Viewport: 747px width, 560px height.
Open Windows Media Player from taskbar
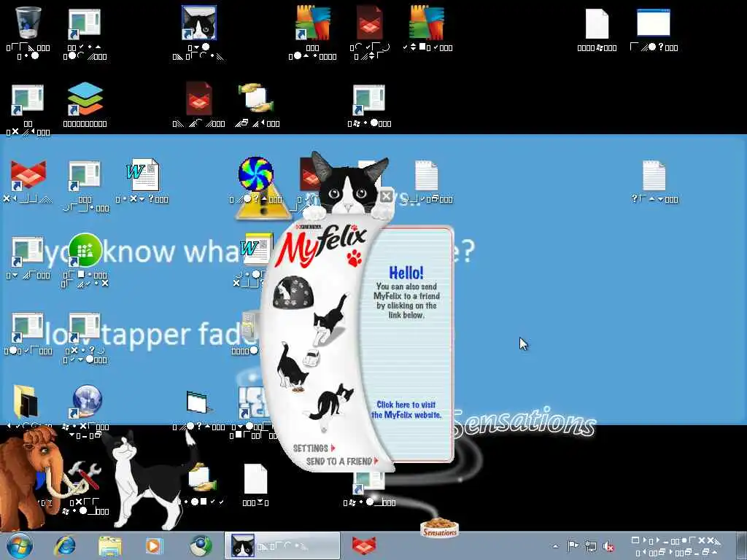pyautogui.click(x=153, y=545)
